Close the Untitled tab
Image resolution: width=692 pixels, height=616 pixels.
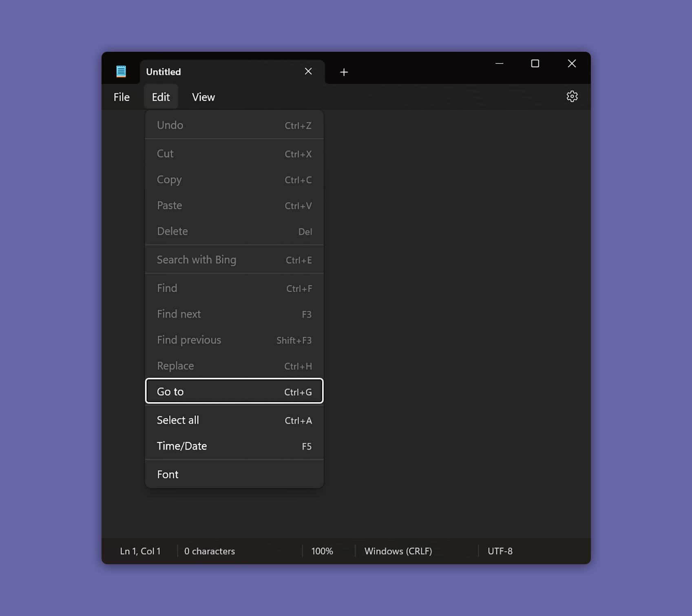pyautogui.click(x=308, y=71)
